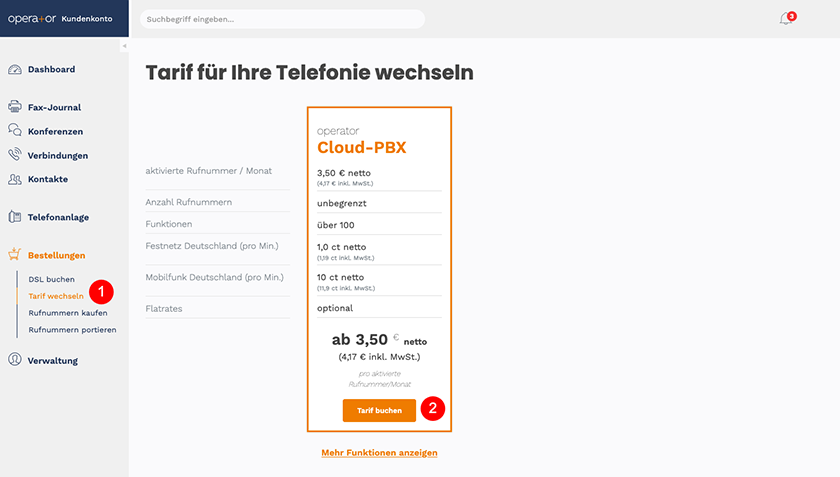This screenshot has width=840, height=477.
Task: Open notifications via the bell icon
Action: click(x=786, y=19)
